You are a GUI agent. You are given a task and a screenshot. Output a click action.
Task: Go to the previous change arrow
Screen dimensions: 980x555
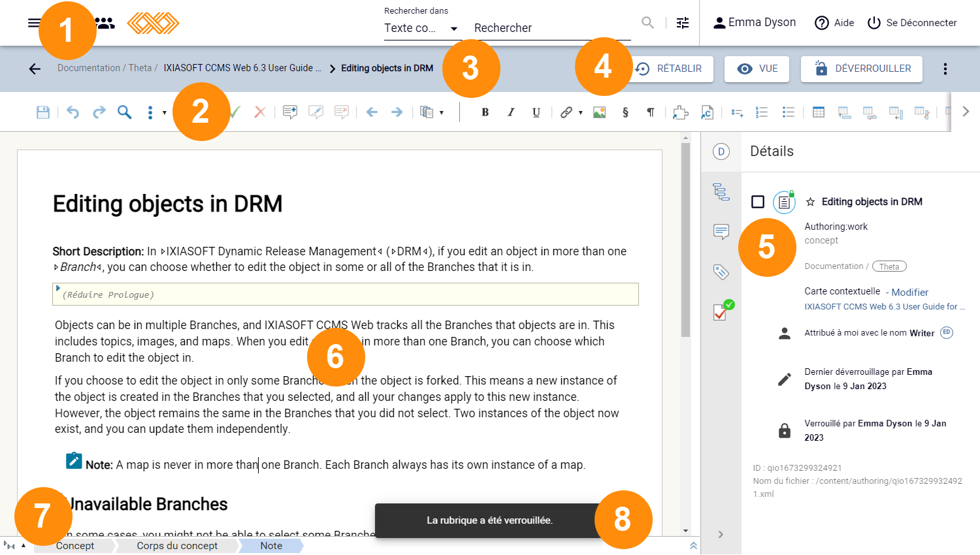click(x=372, y=112)
